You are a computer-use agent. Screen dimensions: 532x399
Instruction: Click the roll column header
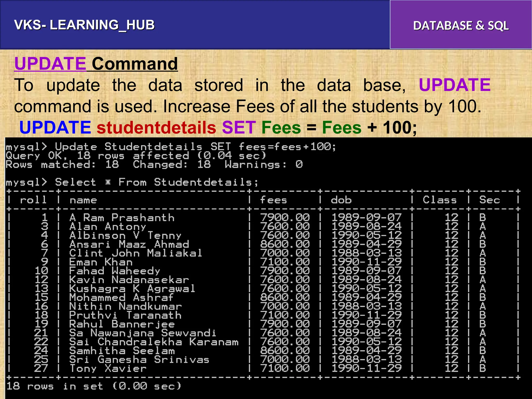tap(33, 200)
